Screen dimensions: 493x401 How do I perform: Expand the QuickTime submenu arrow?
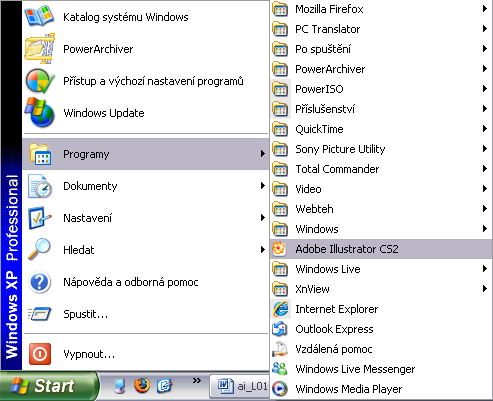[x=485, y=129]
